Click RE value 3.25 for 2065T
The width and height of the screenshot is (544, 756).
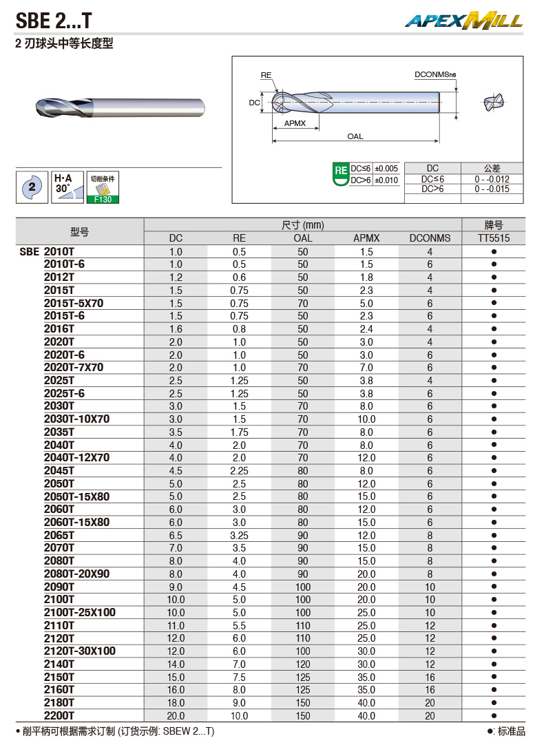239,536
